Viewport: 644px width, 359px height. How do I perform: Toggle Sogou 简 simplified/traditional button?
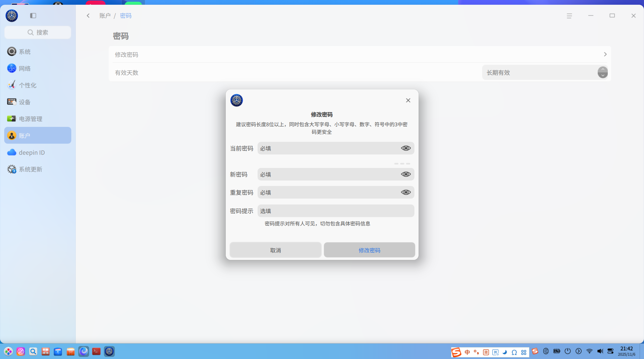[486, 352]
